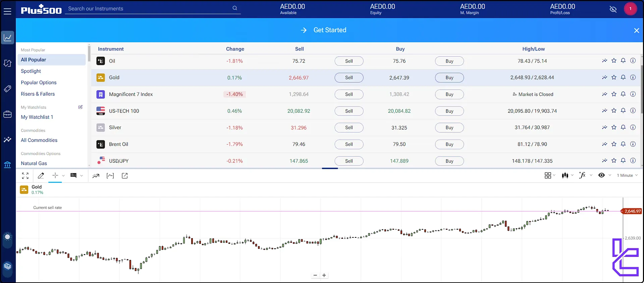Select All Popular category
The height and width of the screenshot is (283, 644).
tap(52, 60)
